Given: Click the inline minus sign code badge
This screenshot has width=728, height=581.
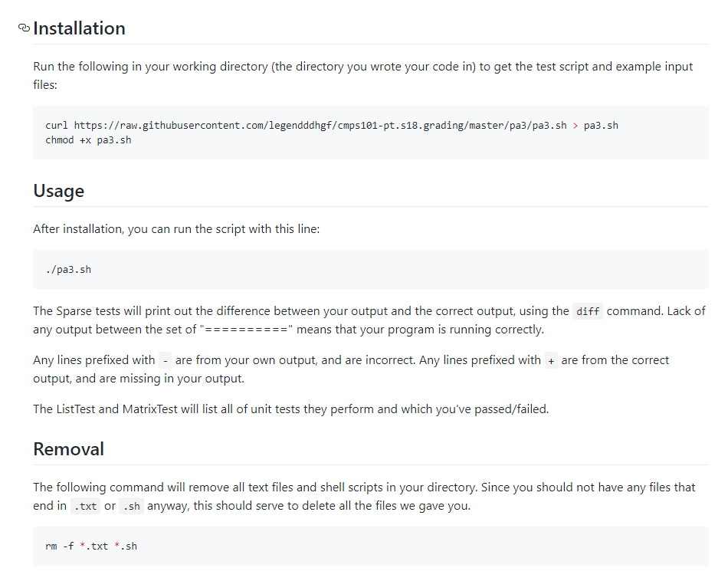Looking at the screenshot, I should (x=166, y=360).
